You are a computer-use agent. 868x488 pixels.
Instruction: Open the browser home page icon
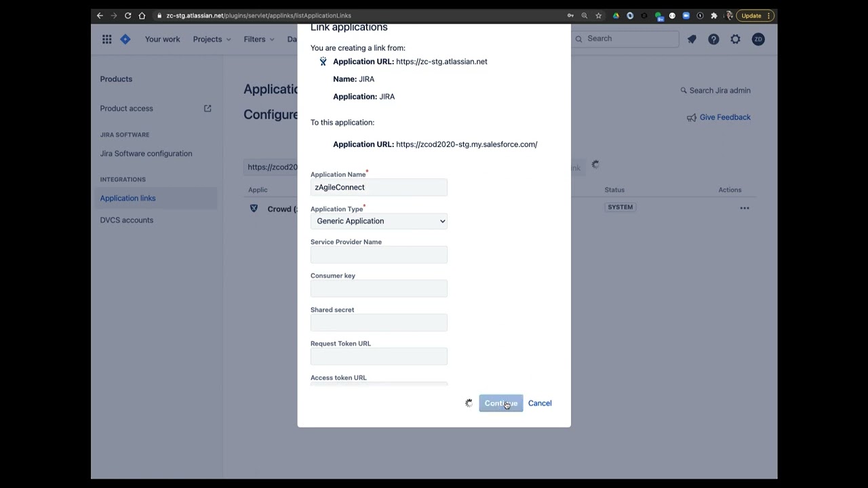[x=142, y=16]
